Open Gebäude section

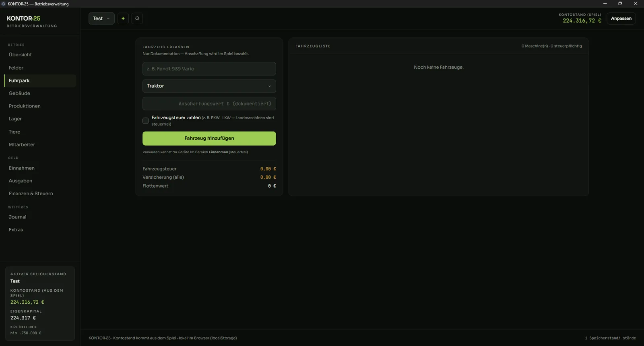pyautogui.click(x=40, y=93)
